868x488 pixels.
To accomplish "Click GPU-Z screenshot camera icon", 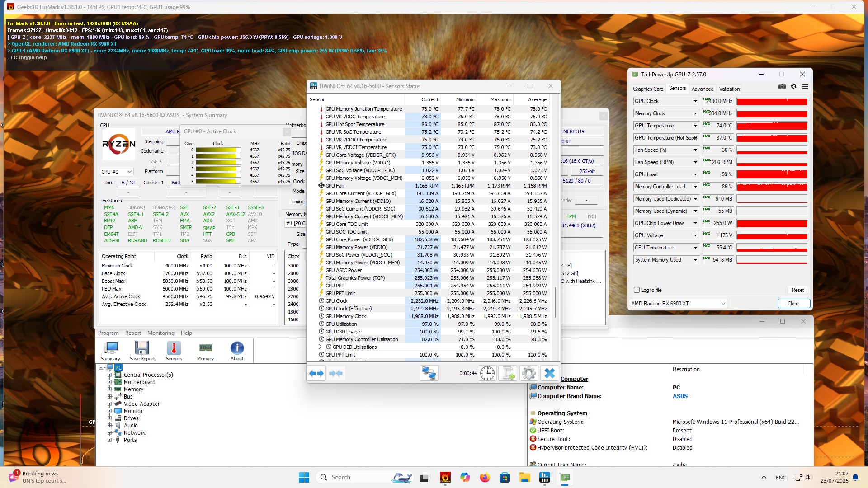I will (782, 86).
